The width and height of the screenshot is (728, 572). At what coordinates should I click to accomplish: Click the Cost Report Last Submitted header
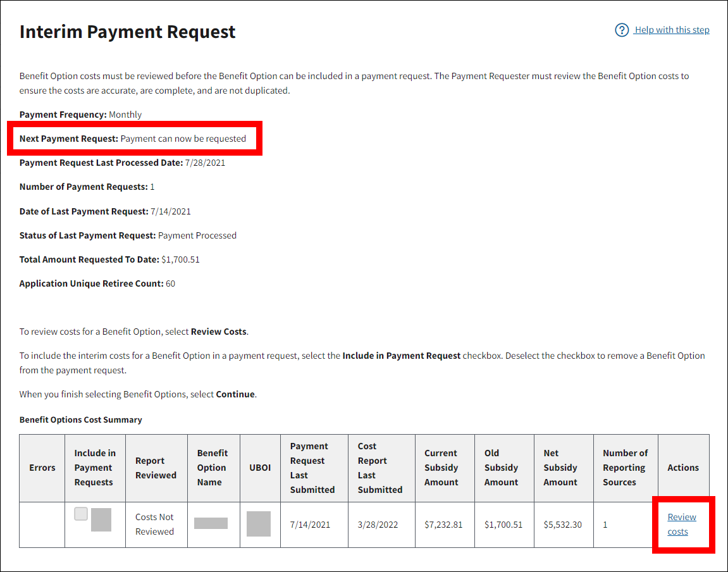[x=380, y=468]
